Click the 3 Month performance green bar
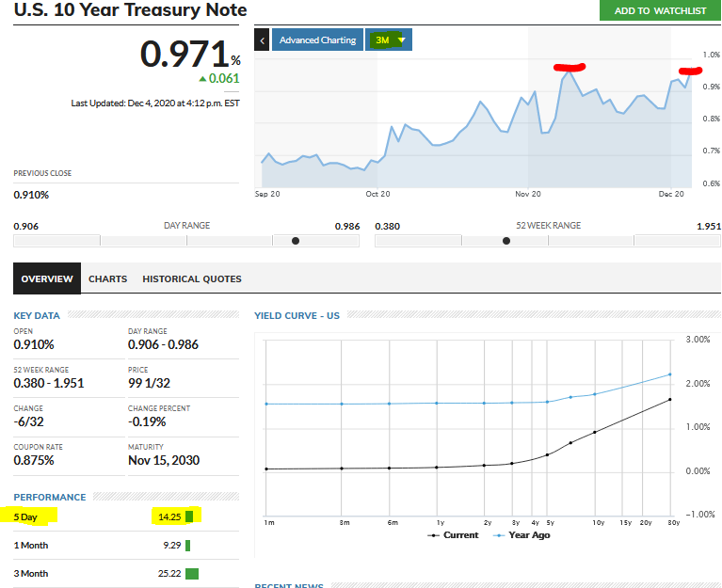Screen dimensions: 722x588 click(192, 574)
